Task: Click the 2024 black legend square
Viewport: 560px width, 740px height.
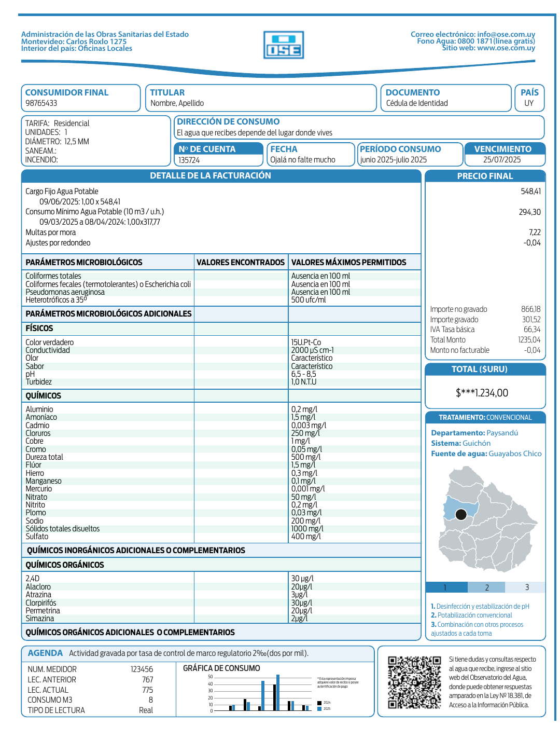Action: [319, 703]
